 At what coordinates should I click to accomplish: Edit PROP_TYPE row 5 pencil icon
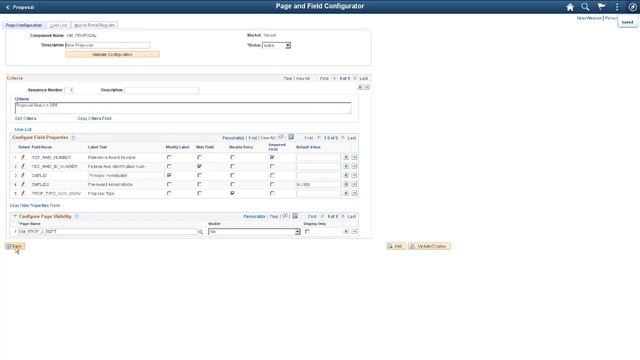pyautogui.click(x=23, y=193)
